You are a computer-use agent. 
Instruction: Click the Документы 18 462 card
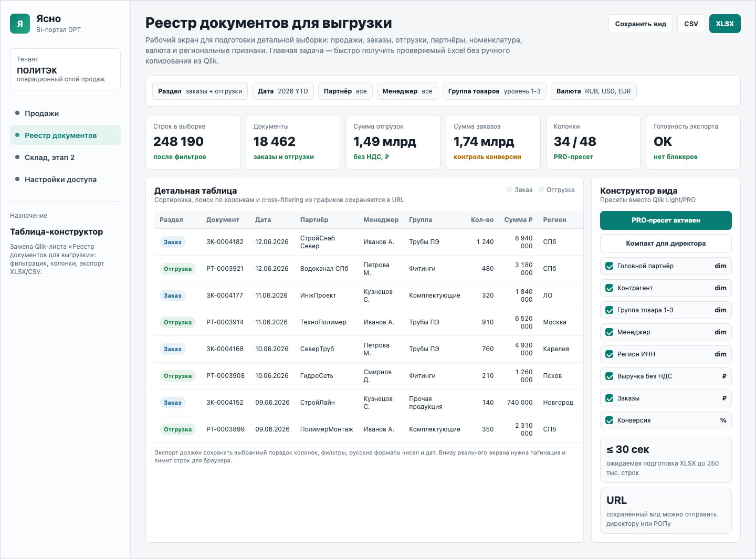click(x=293, y=142)
